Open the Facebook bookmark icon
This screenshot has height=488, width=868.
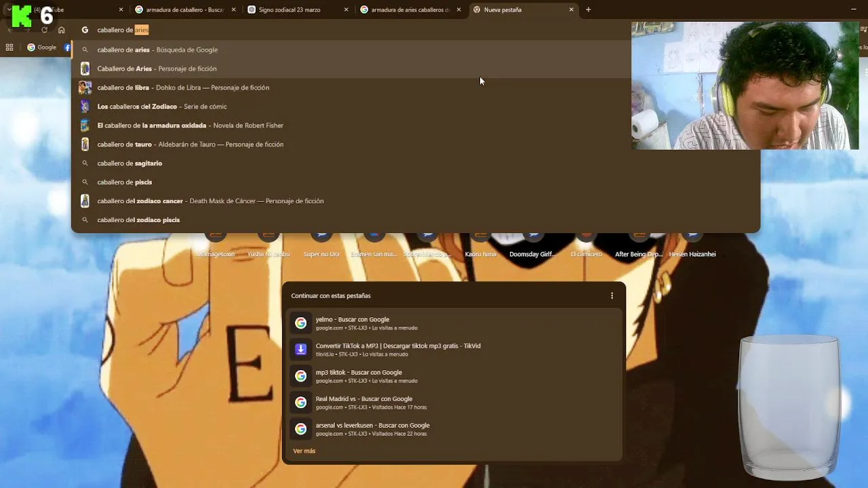click(67, 47)
